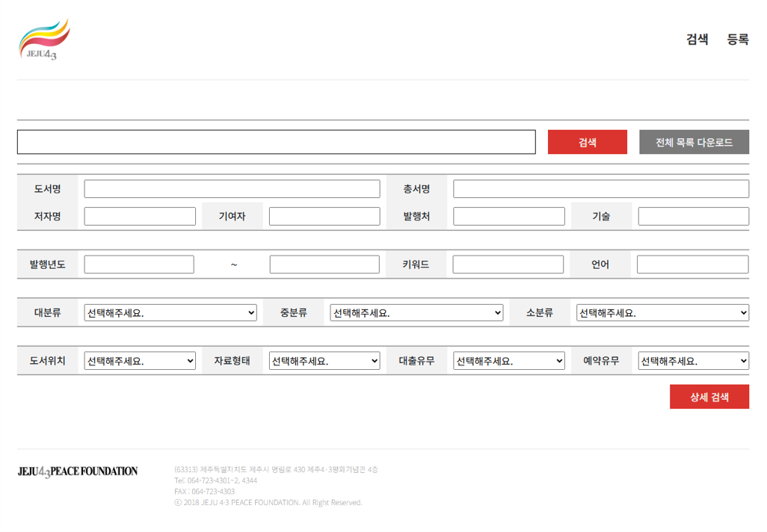767x532 pixels.
Task: Open the 검색 menu item
Action: click(x=697, y=40)
